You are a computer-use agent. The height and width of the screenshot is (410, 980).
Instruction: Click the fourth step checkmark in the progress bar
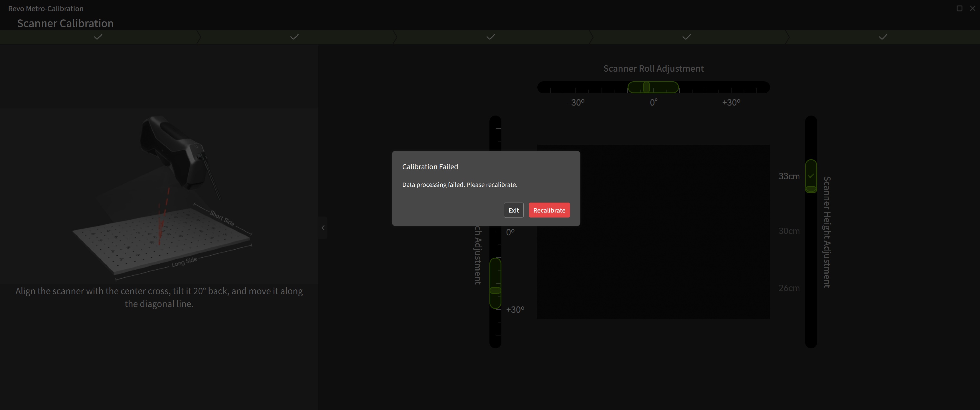click(x=686, y=37)
